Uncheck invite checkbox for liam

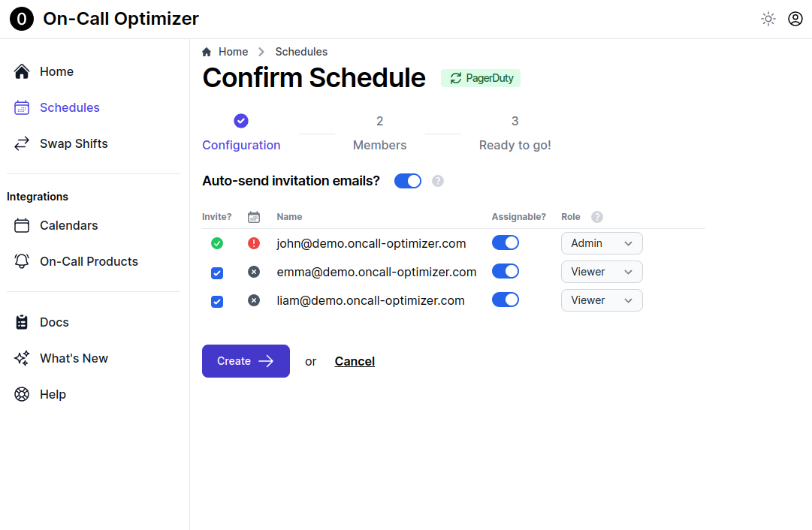click(x=217, y=301)
